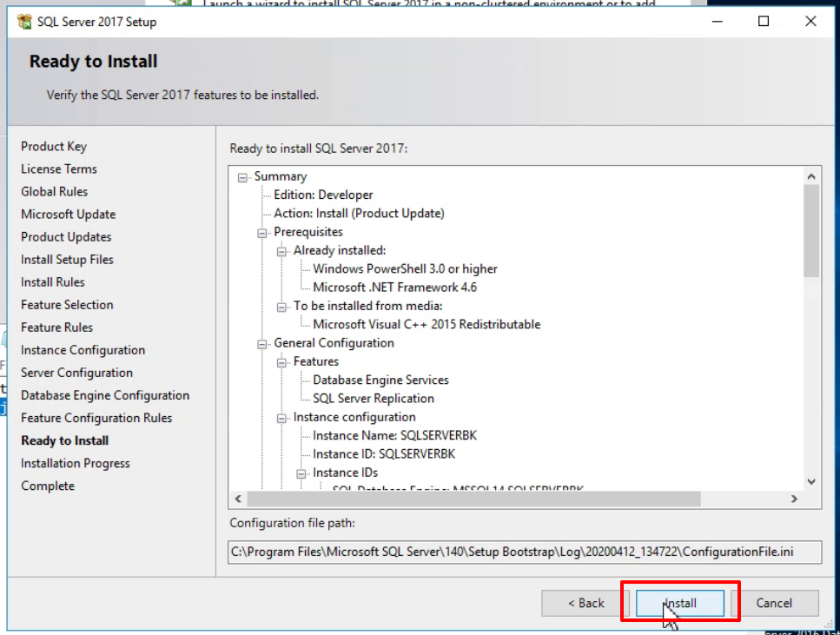This screenshot has width=840, height=635.
Task: Select the Complete step
Action: [x=48, y=486]
